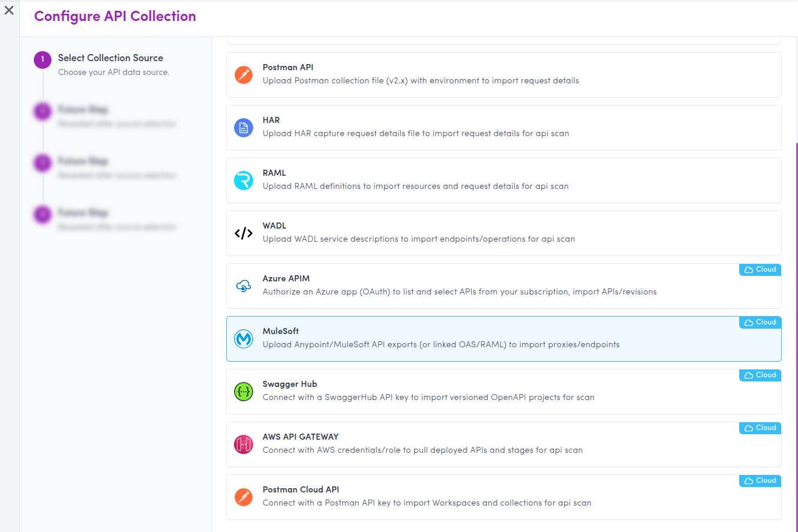Click the HAR document icon
The image size is (798, 532).
pyautogui.click(x=243, y=128)
